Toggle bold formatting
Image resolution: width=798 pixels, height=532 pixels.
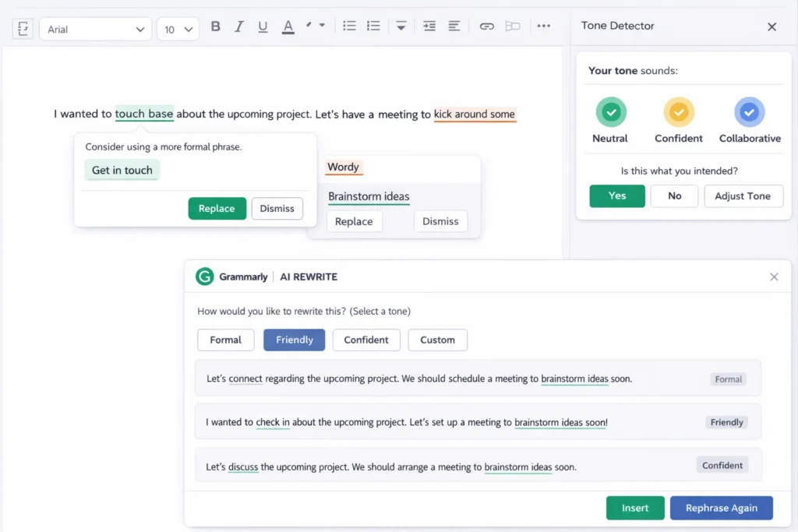click(x=215, y=26)
